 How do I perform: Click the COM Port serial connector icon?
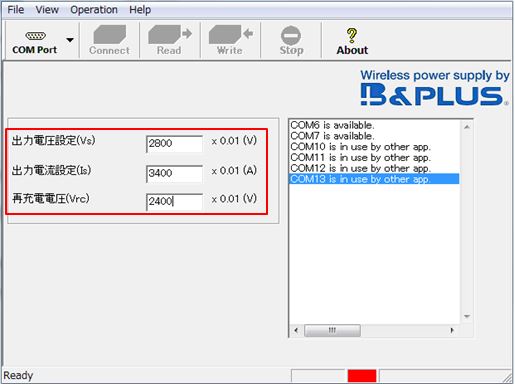(x=35, y=36)
